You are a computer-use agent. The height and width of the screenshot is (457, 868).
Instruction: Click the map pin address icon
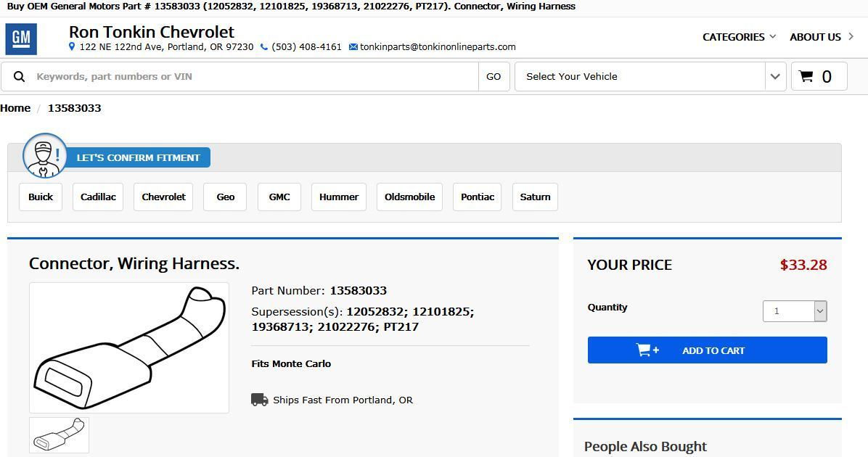click(71, 47)
